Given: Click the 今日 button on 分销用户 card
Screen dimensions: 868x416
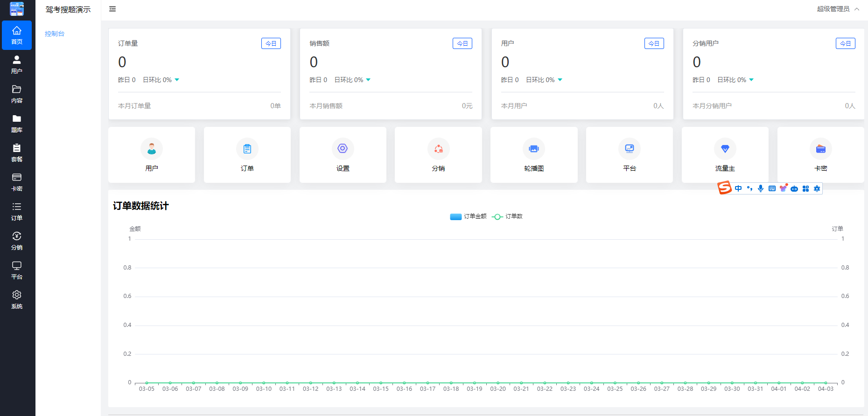Looking at the screenshot, I should [845, 43].
